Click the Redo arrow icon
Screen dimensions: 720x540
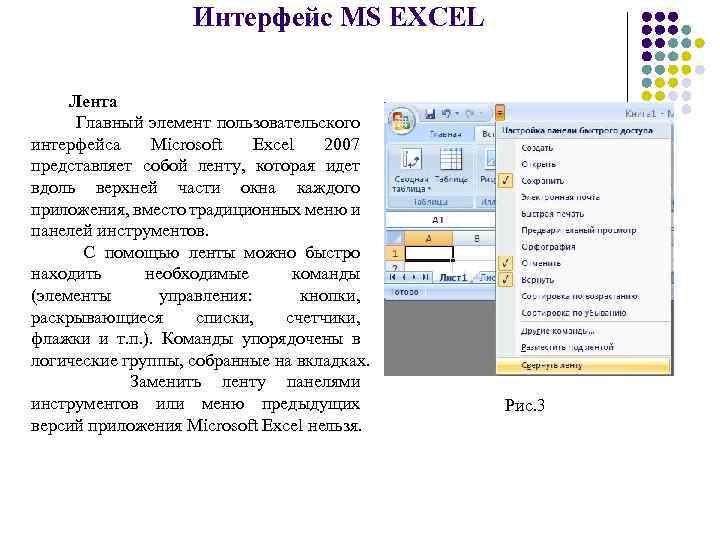pyautogui.click(x=470, y=113)
